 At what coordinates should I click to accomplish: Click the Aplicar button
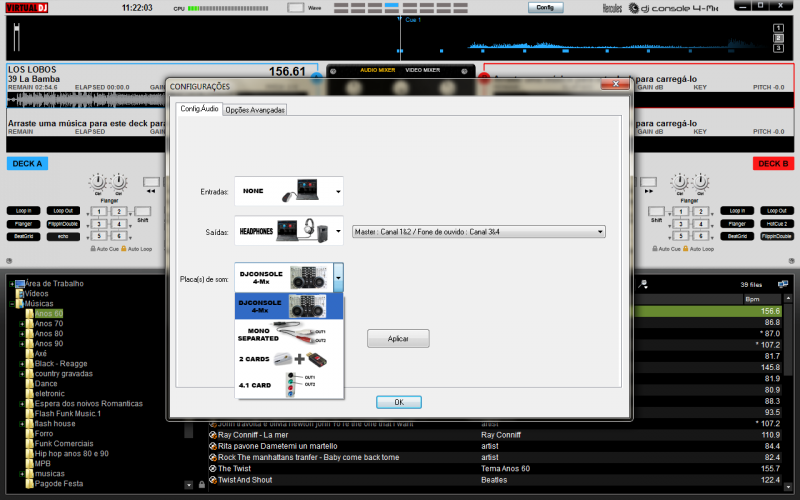point(398,339)
